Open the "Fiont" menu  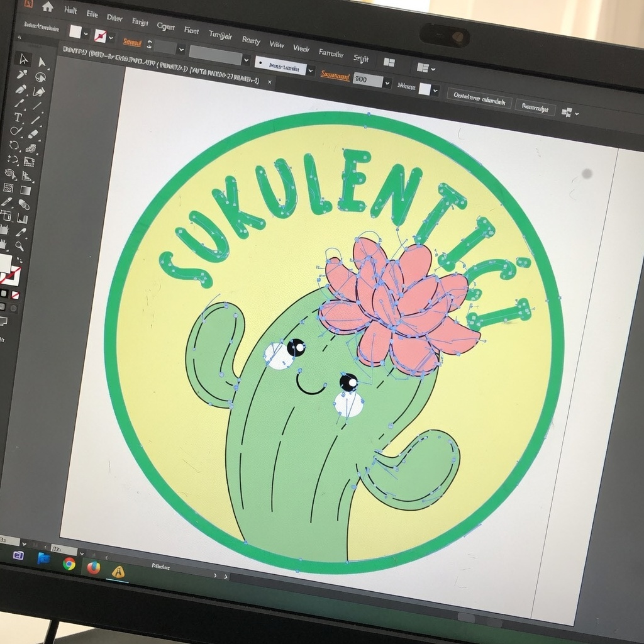(191, 30)
